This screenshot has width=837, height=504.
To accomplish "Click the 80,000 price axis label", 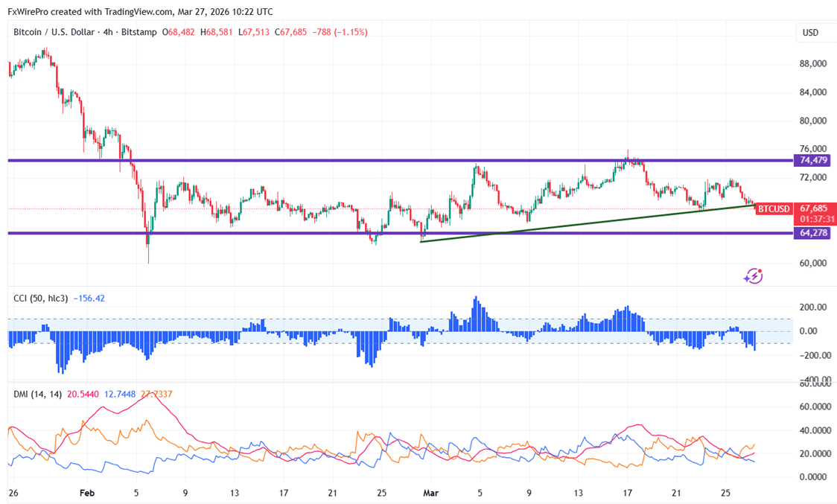I will [813, 121].
